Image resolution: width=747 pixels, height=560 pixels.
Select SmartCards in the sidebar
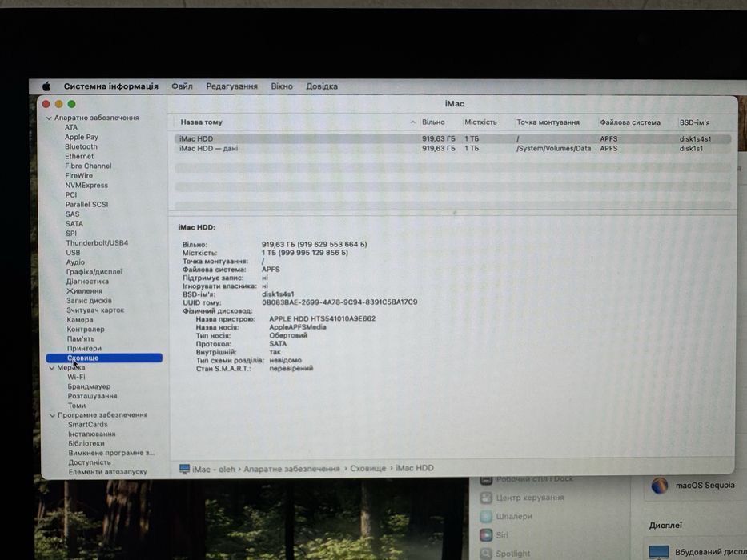tap(87, 424)
